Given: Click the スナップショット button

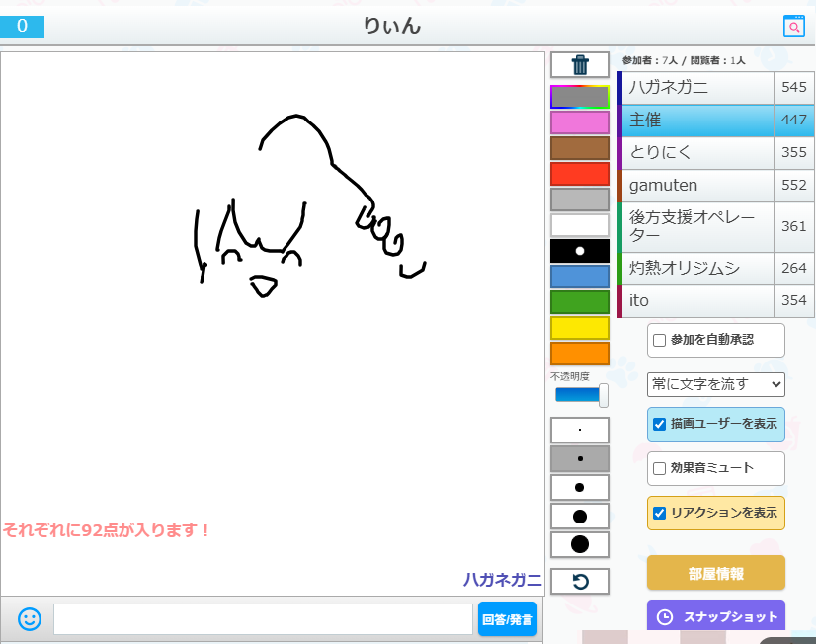Looking at the screenshot, I should tap(715, 616).
